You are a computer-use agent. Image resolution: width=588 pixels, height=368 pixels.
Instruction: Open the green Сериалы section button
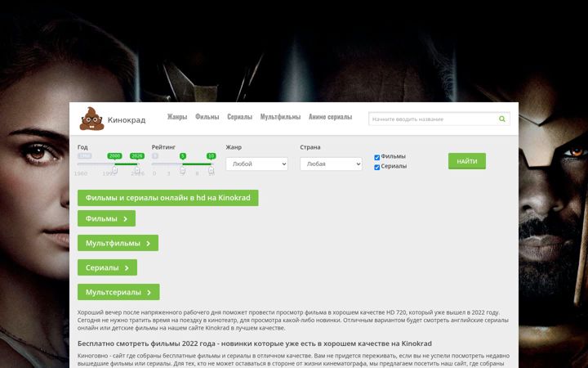[107, 267]
